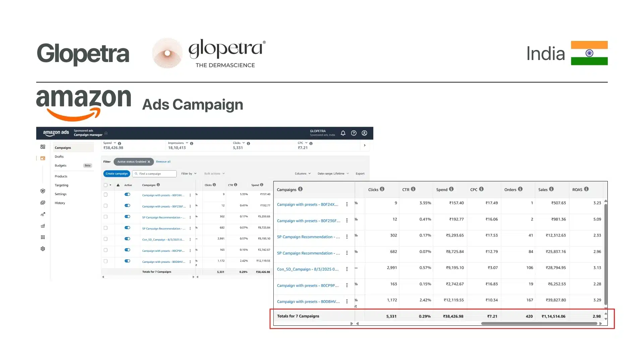Open the nine-dot apps grid icon
Screen dimensions: 644x362
pyautogui.click(x=43, y=237)
